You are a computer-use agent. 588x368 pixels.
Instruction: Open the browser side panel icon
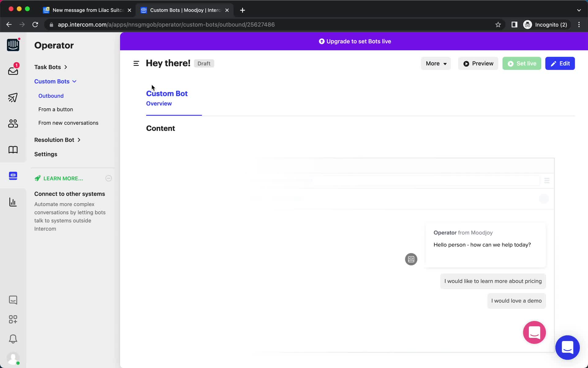(x=514, y=25)
